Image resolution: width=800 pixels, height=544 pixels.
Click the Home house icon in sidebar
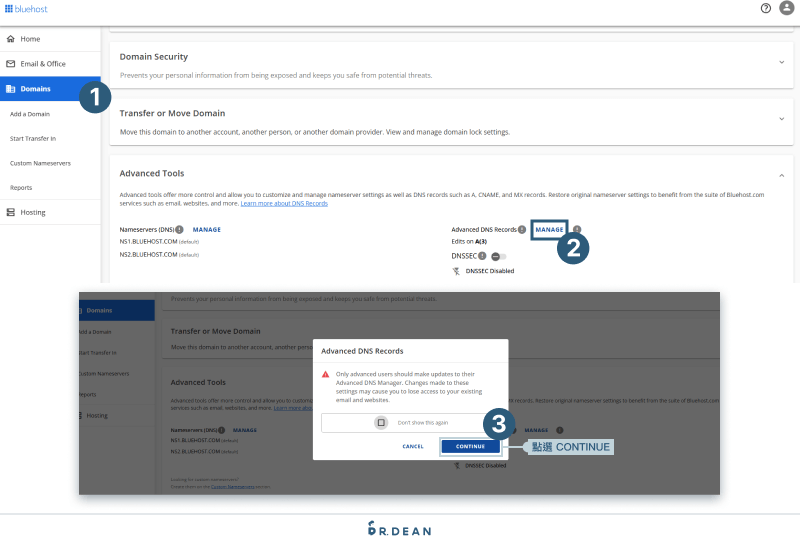point(11,39)
